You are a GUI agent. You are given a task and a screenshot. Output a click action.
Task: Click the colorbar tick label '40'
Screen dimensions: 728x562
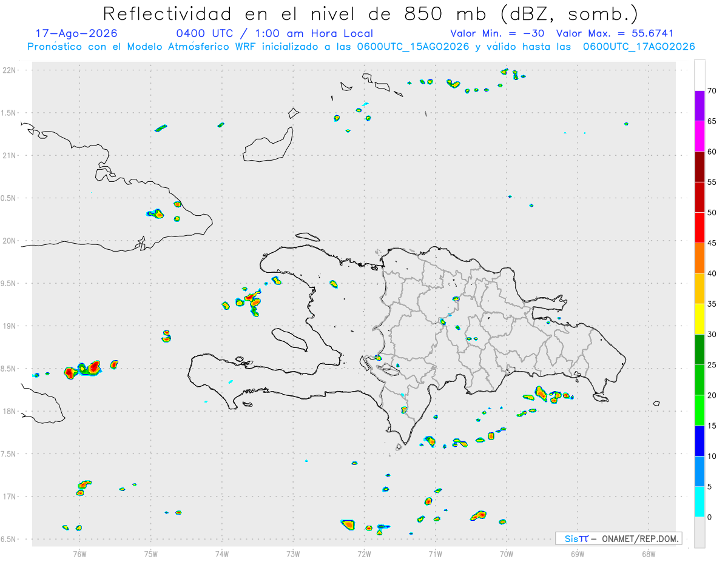[x=712, y=273]
